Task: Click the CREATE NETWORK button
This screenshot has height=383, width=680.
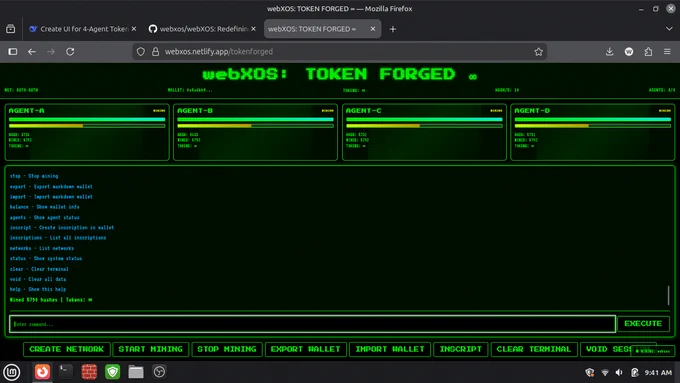Action: [x=67, y=349]
